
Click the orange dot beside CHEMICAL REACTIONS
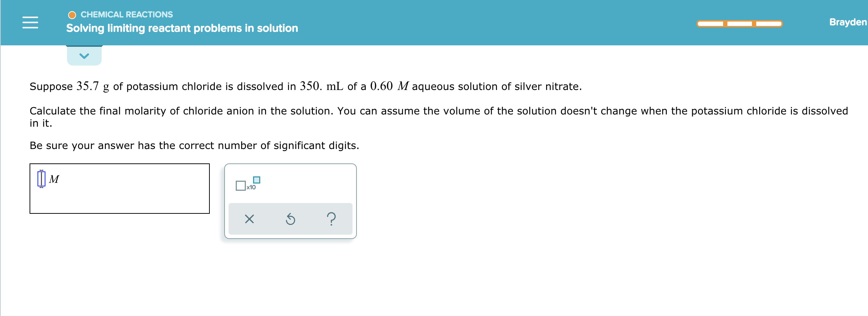(72, 14)
